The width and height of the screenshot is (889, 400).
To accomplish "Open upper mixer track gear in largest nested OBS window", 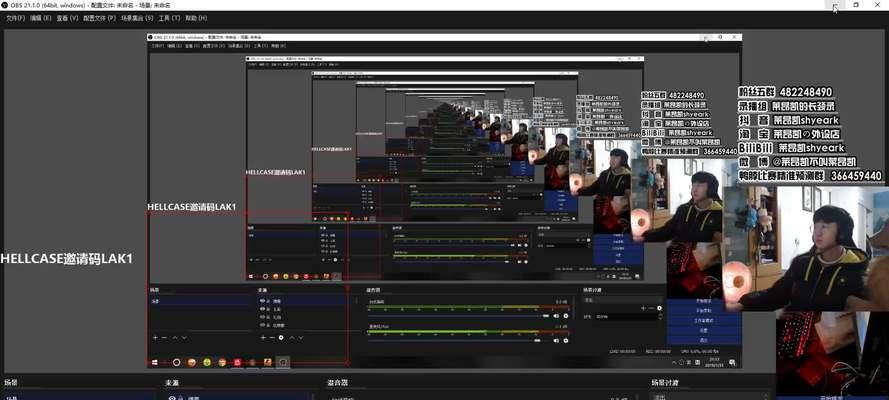I will [566, 316].
